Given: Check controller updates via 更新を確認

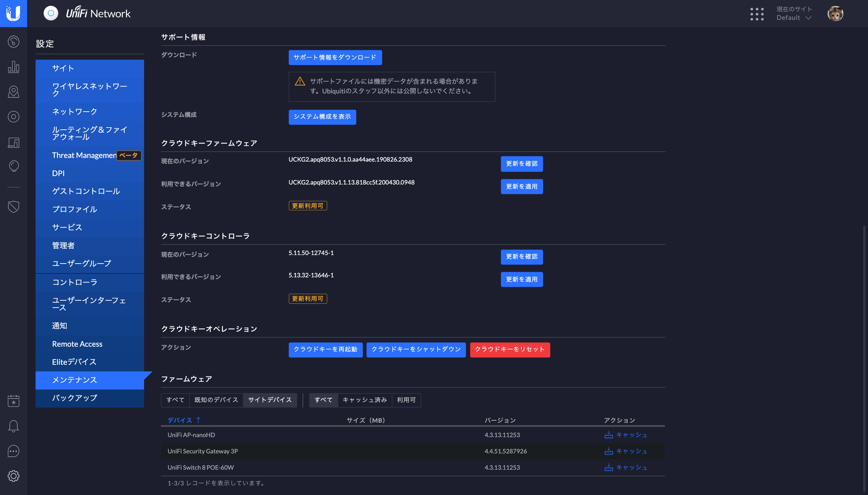Looking at the screenshot, I should [522, 257].
